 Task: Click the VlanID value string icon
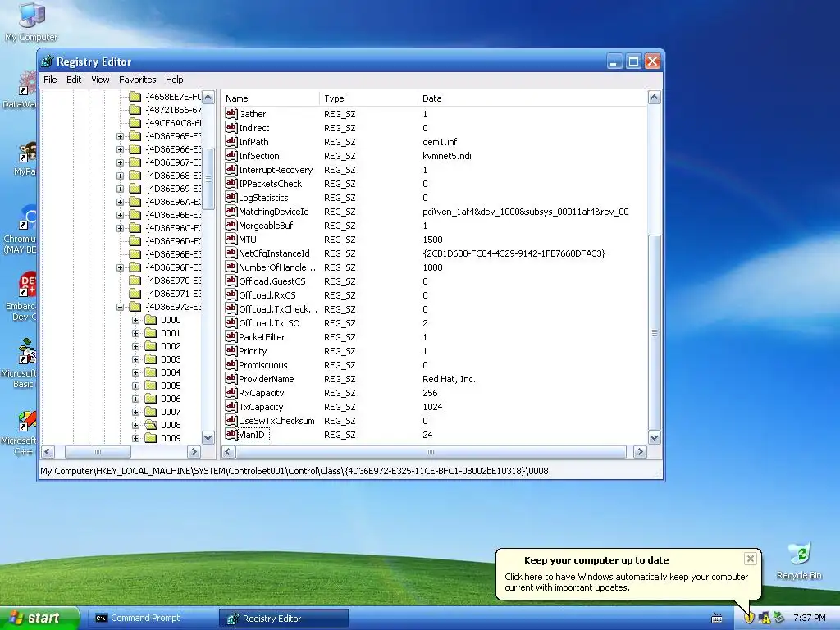coord(231,434)
